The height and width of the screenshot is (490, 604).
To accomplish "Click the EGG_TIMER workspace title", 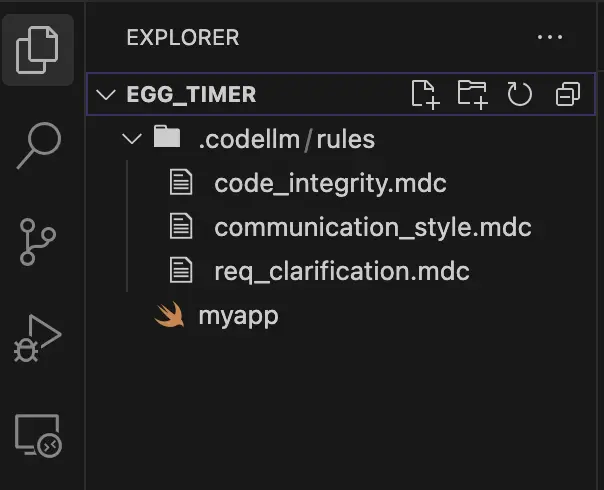I will (191, 95).
